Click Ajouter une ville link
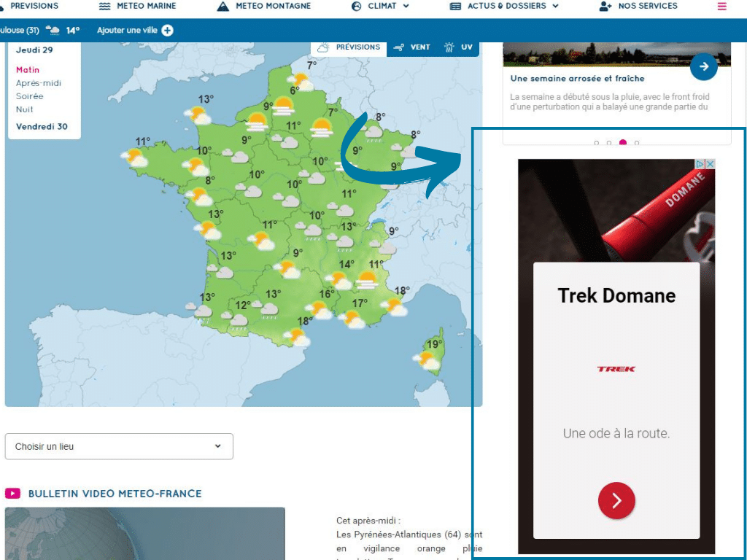The height and width of the screenshot is (560, 747). coord(127,31)
